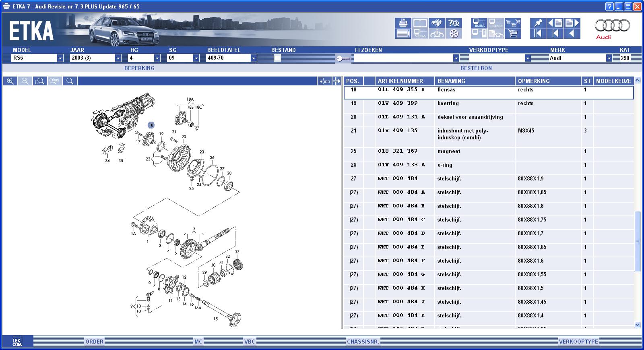Open the MERK dropdown showing Audi
This screenshot has width=644, height=350.
click(x=609, y=58)
